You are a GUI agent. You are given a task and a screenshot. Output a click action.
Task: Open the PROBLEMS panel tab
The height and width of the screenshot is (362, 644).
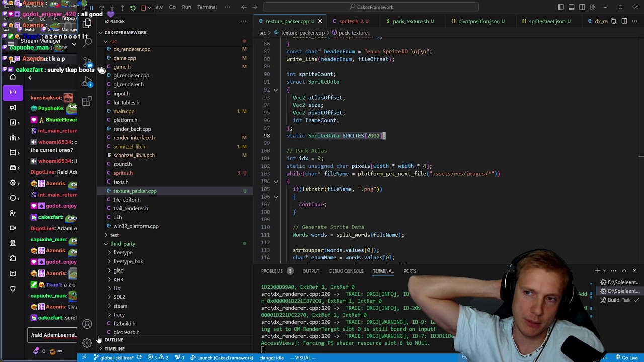click(277, 271)
